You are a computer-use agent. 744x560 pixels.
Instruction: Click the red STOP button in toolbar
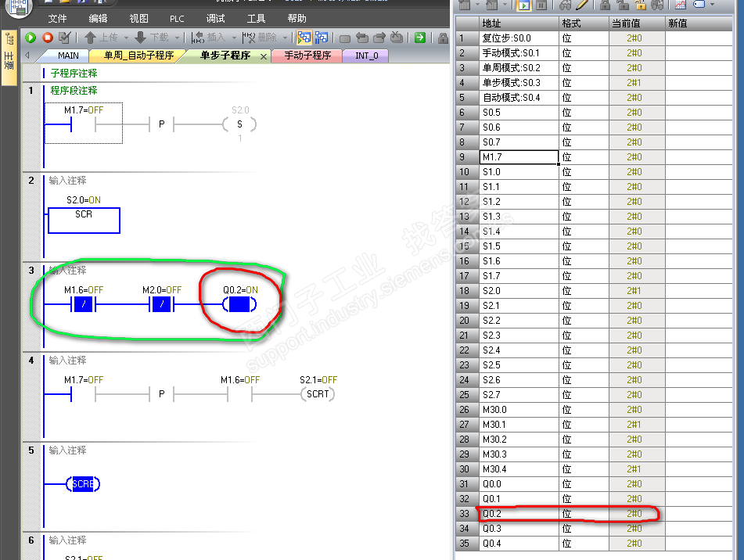click(48, 38)
